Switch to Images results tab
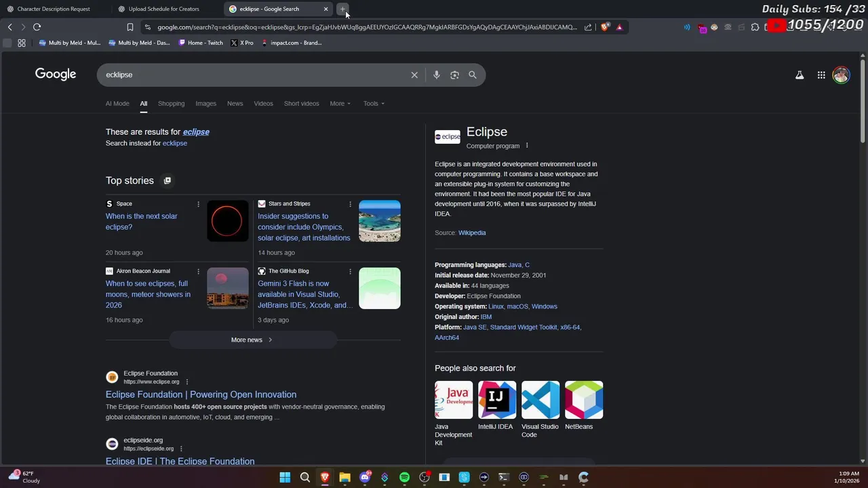The image size is (868, 488). [205, 104]
